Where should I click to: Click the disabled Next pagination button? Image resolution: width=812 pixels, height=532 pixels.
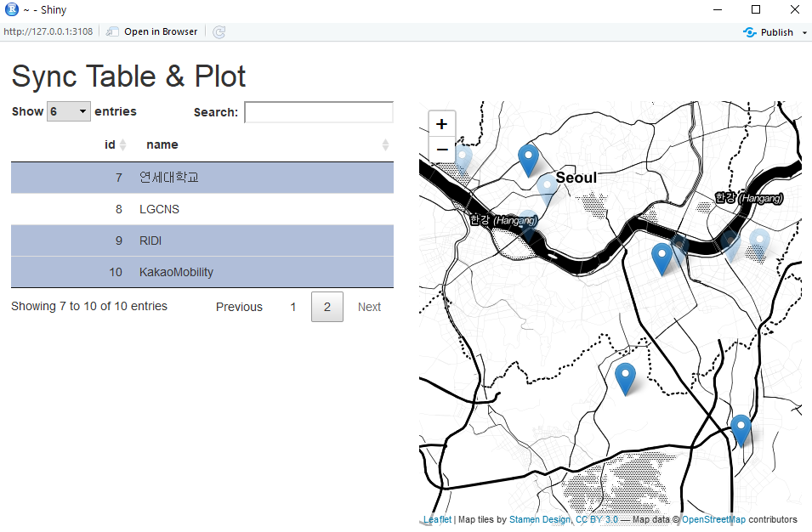pyautogui.click(x=369, y=307)
